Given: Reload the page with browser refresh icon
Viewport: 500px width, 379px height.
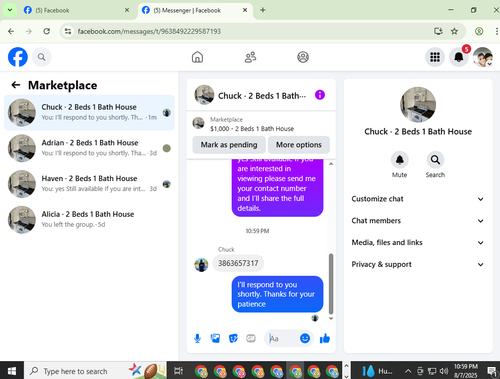Looking at the screenshot, I should click(47, 31).
